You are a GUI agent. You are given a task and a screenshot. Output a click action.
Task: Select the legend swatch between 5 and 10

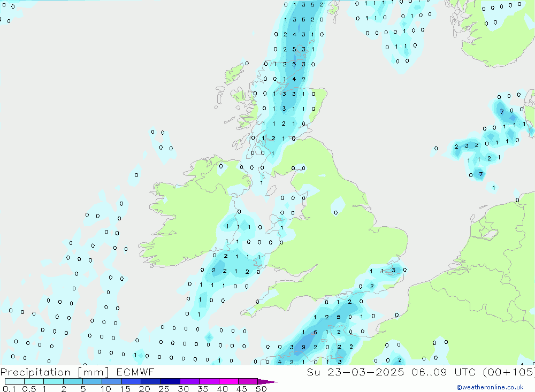(93, 381)
